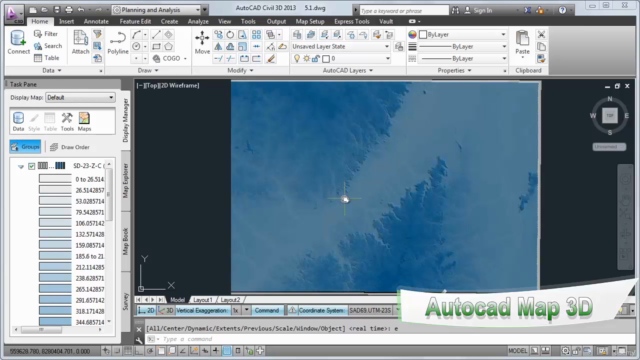Click the object color wheel icon

coord(413,35)
